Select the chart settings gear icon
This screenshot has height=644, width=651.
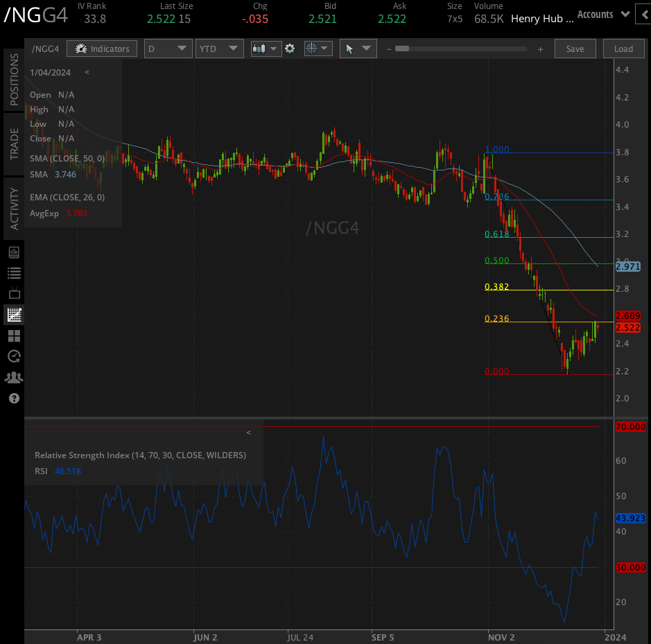290,49
